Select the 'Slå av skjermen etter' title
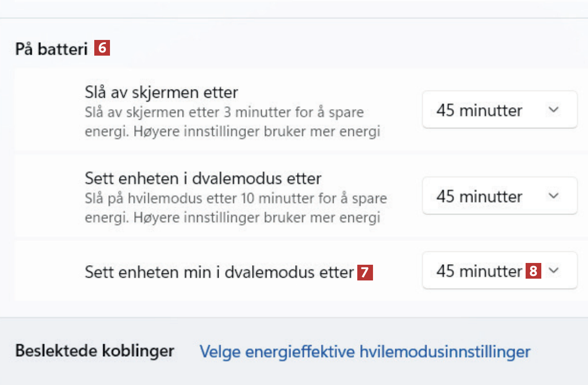 (161, 92)
